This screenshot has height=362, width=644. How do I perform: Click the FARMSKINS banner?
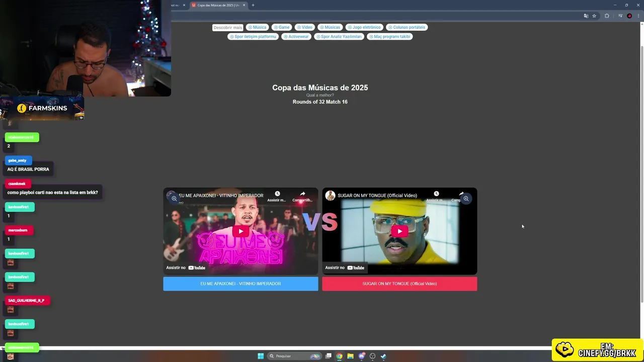pyautogui.click(x=42, y=108)
